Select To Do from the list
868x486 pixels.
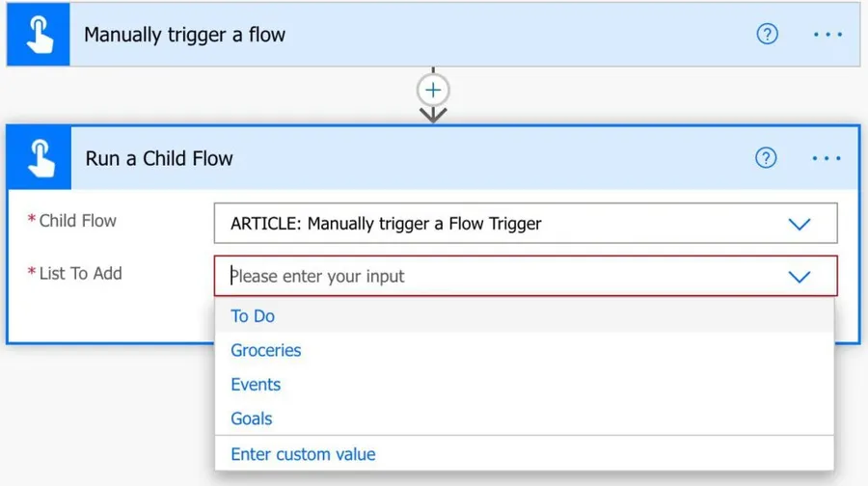click(253, 316)
